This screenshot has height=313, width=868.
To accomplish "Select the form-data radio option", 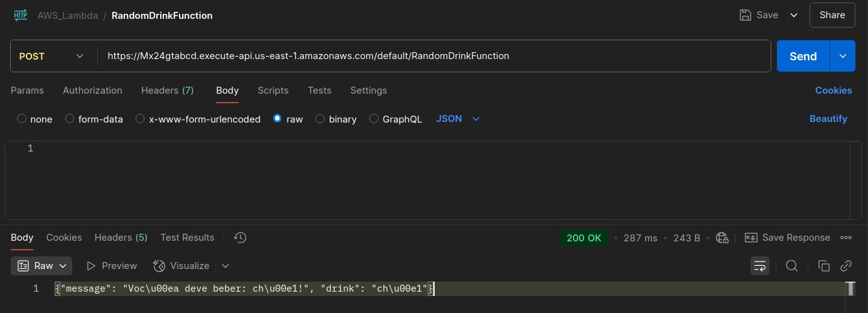I will 70,119.
